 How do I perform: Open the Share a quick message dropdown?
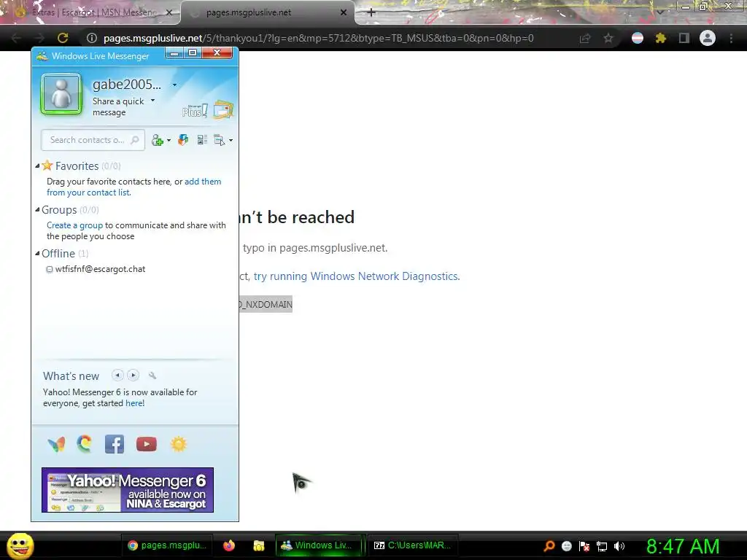pos(153,101)
